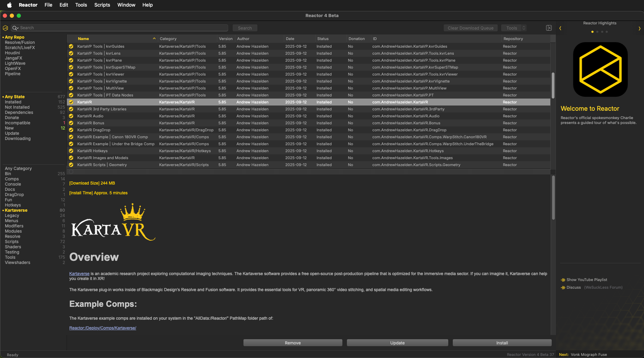The width and height of the screenshot is (644, 358).
Task: Go back in Reactor Highlights with left chevron
Action: click(561, 28)
